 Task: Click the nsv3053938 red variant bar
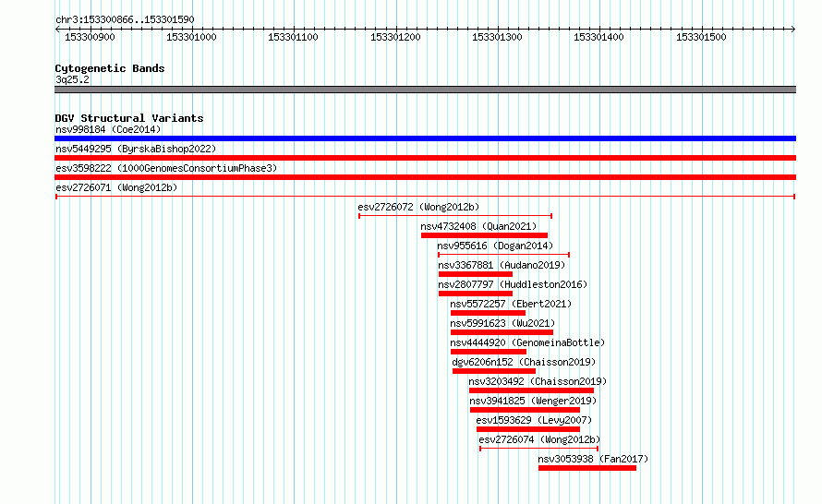click(587, 468)
